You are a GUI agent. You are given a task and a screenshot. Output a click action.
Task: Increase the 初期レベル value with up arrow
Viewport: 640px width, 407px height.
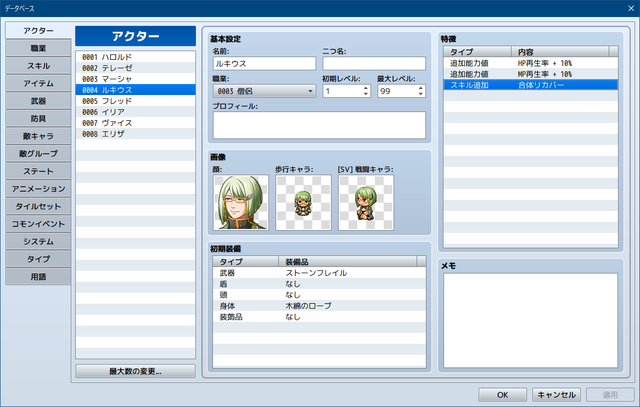tap(366, 88)
